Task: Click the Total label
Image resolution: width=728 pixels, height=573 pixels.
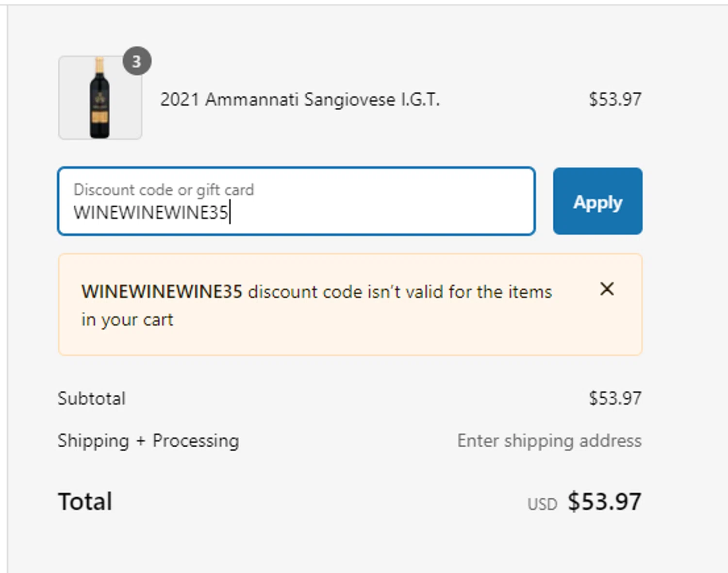Action: (x=85, y=502)
